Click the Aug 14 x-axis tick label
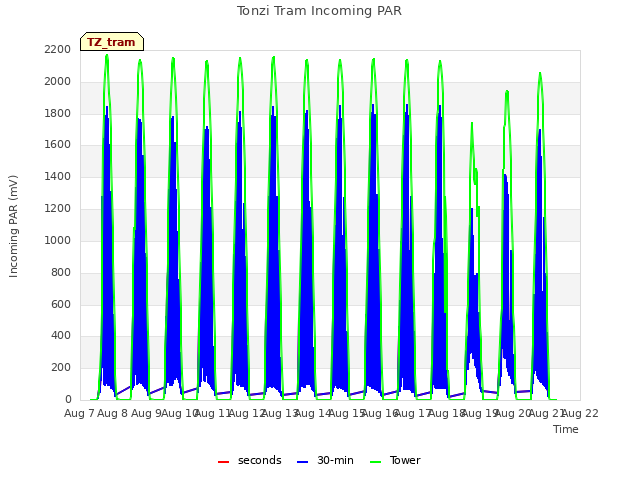The height and width of the screenshot is (480, 640). (x=313, y=413)
